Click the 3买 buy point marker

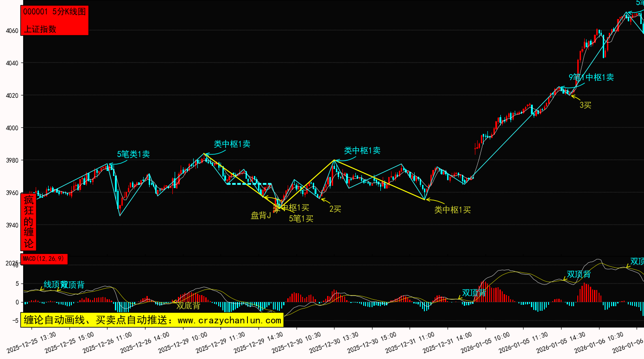coord(585,105)
